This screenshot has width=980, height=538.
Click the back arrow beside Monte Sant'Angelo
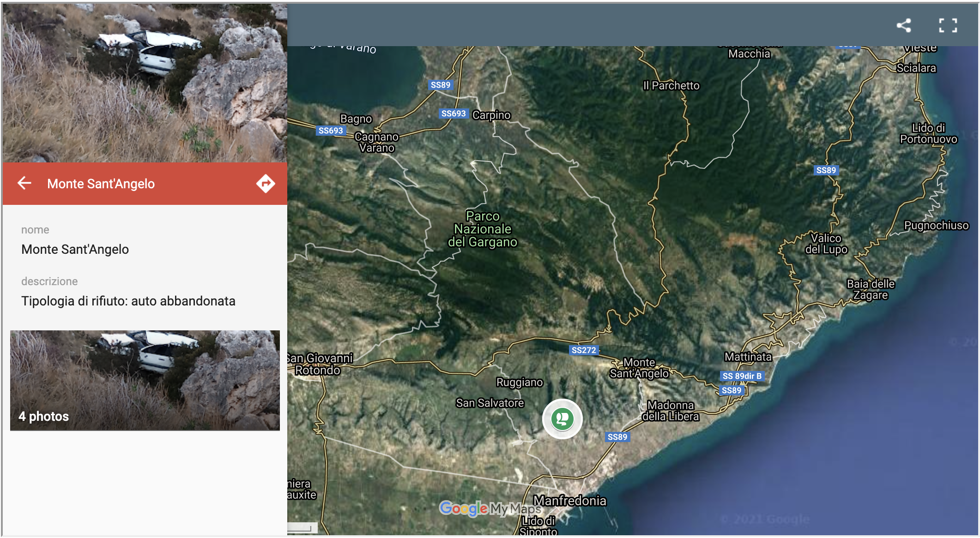[x=24, y=183]
